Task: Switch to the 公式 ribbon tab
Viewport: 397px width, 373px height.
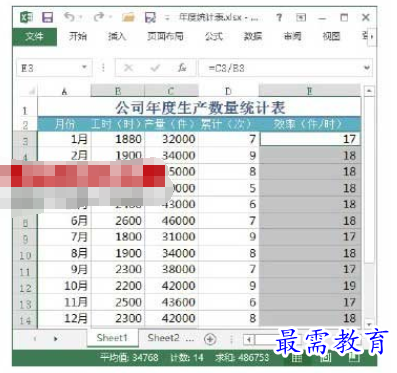Action: (214, 36)
